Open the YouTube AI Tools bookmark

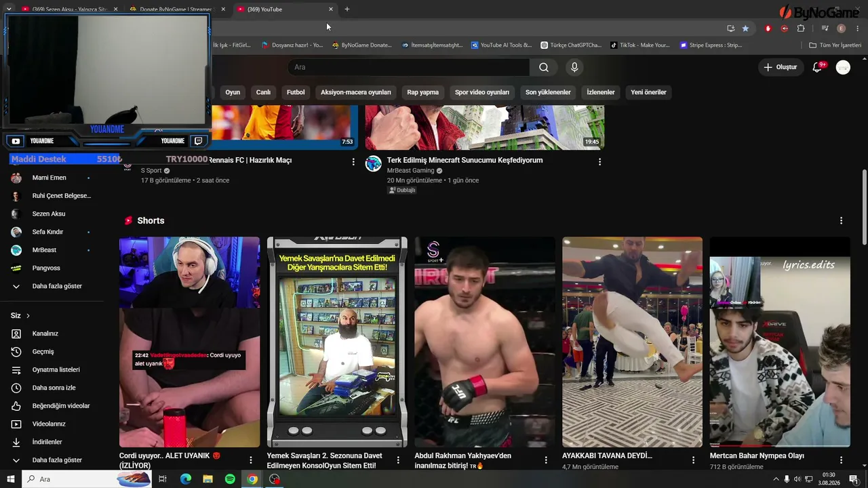point(500,45)
